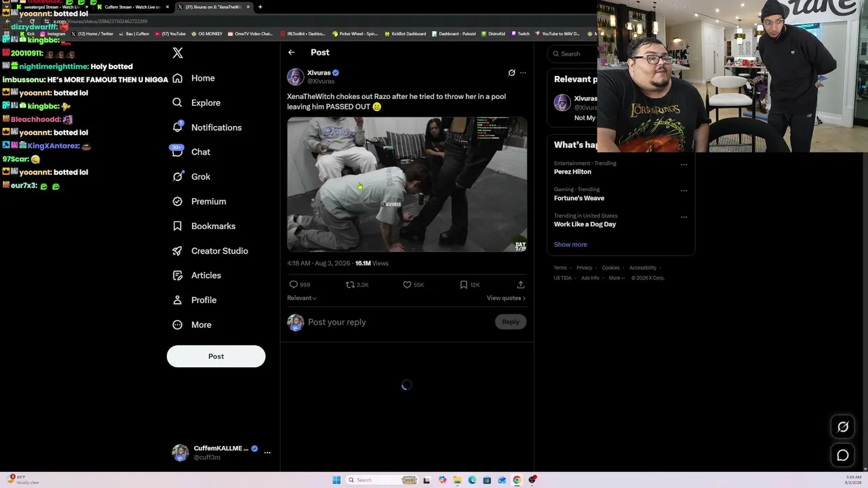Click the Ads info footer link

(x=591, y=278)
